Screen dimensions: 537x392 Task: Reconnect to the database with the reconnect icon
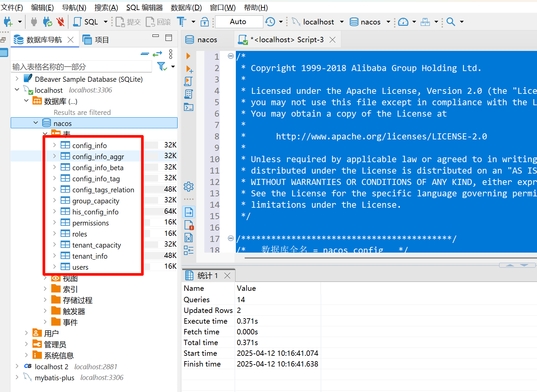click(x=47, y=21)
